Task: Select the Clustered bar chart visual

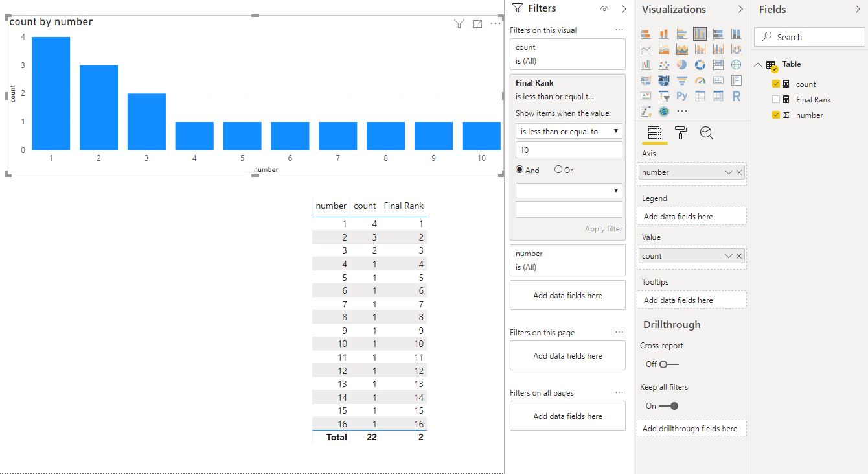Action: (x=682, y=34)
